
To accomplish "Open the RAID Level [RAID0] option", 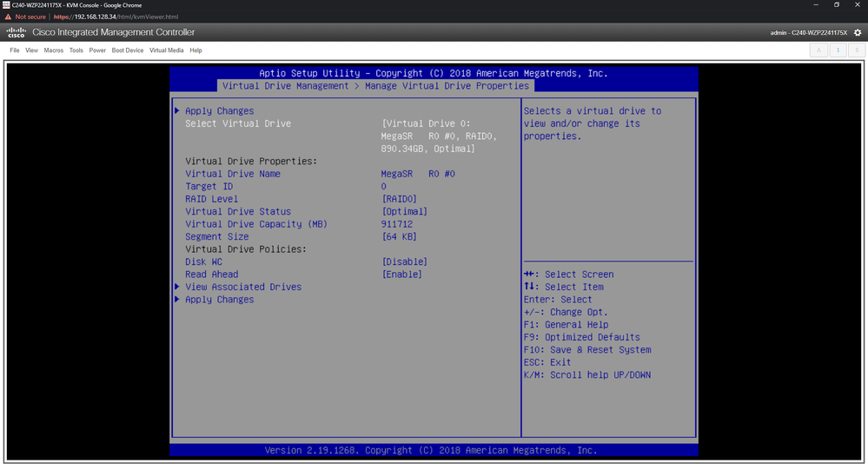I will click(x=399, y=199).
